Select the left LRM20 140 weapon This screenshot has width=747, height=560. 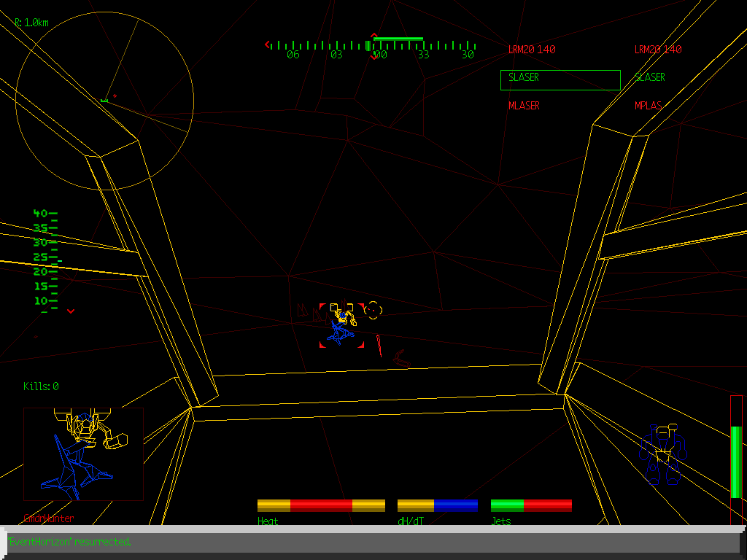click(532, 50)
